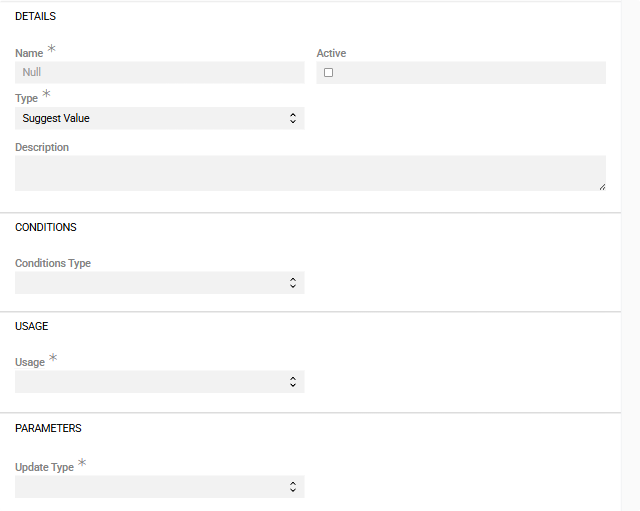Image resolution: width=640 pixels, height=511 pixels.
Task: Open the Type dropdown showing Suggest Value
Action: [159, 118]
